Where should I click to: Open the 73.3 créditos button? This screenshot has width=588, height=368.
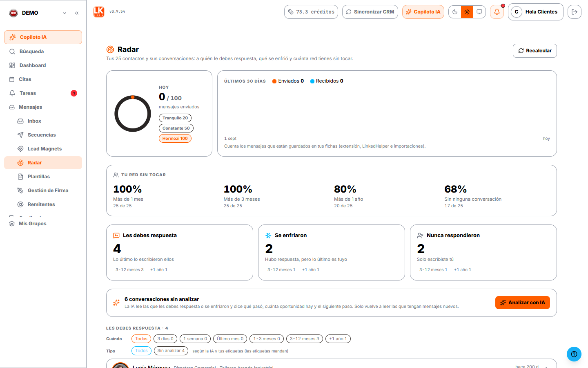click(311, 12)
